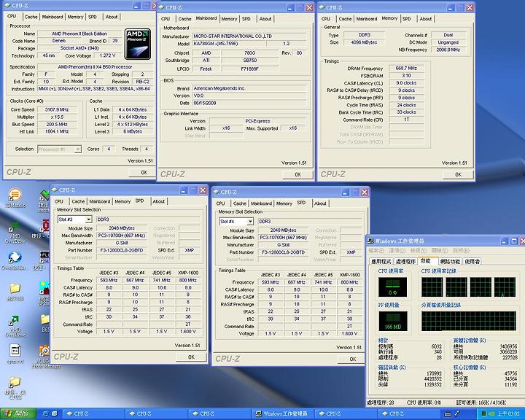Click the NB Frequency value 2006.0 MHz

[448, 50]
